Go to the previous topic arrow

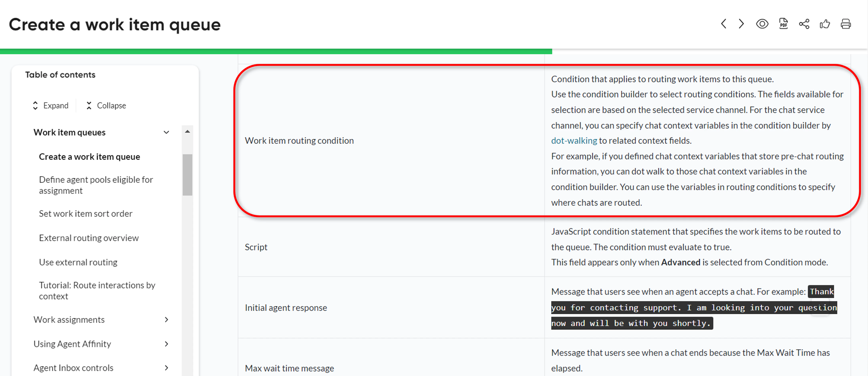tap(724, 24)
